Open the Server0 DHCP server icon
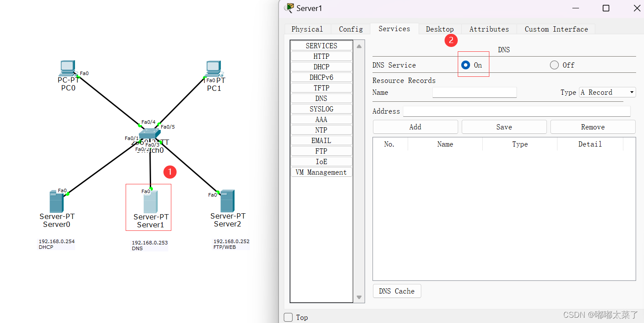644x323 pixels. (x=56, y=201)
